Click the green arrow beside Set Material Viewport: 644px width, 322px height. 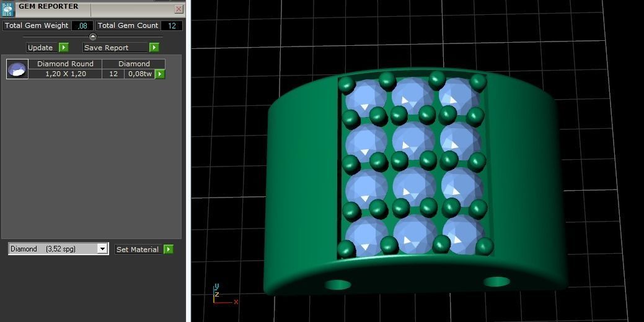[x=169, y=250]
